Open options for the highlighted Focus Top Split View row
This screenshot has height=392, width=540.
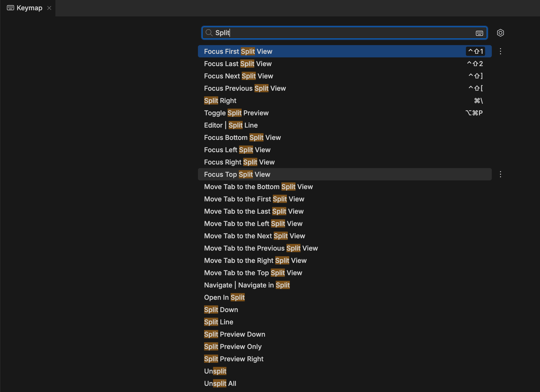[500, 174]
